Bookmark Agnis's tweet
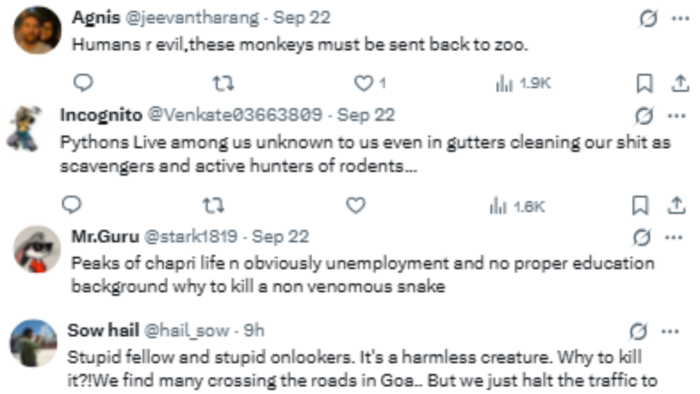 [x=644, y=83]
